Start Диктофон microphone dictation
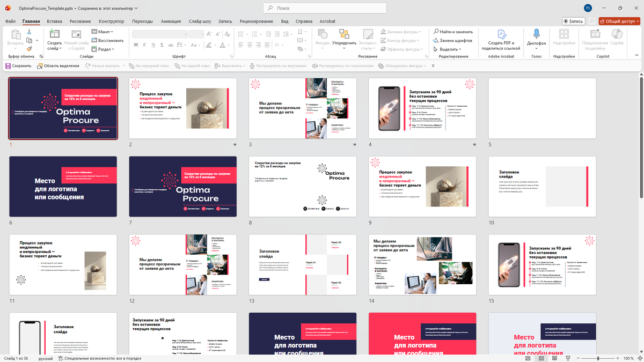 (536, 33)
